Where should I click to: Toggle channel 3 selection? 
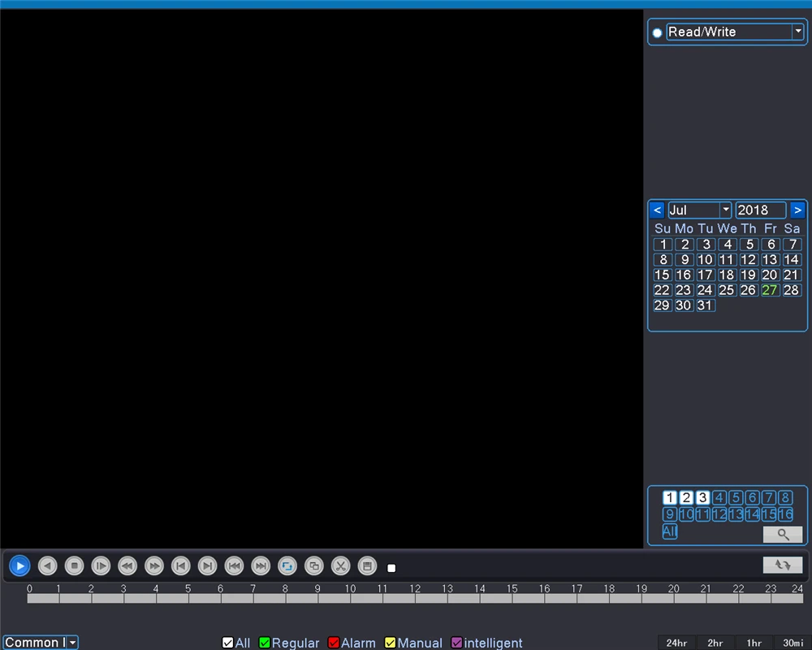702,497
